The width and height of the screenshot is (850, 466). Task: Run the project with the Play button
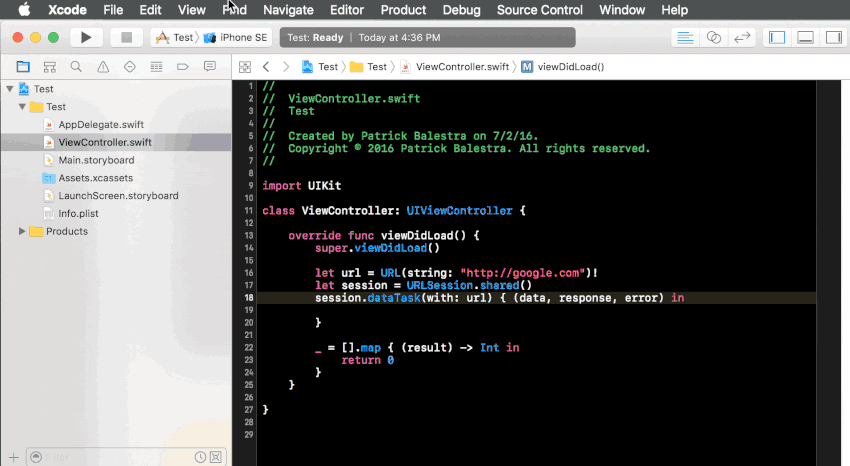pos(86,37)
